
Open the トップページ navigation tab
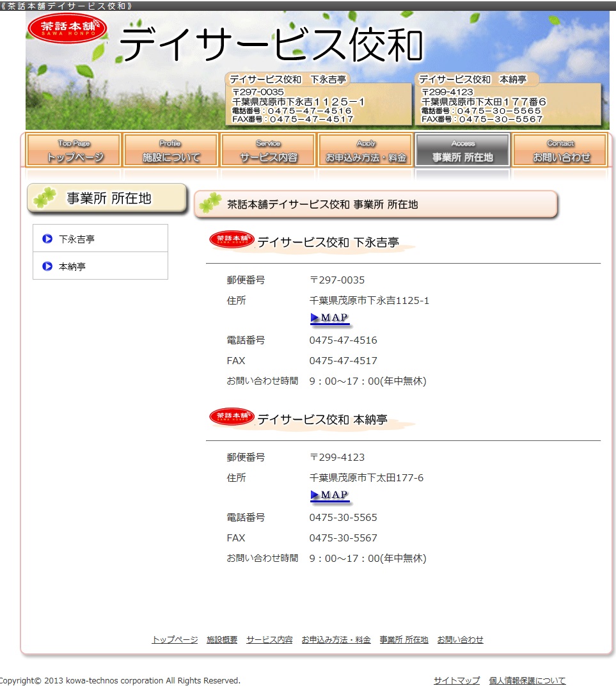coord(74,150)
